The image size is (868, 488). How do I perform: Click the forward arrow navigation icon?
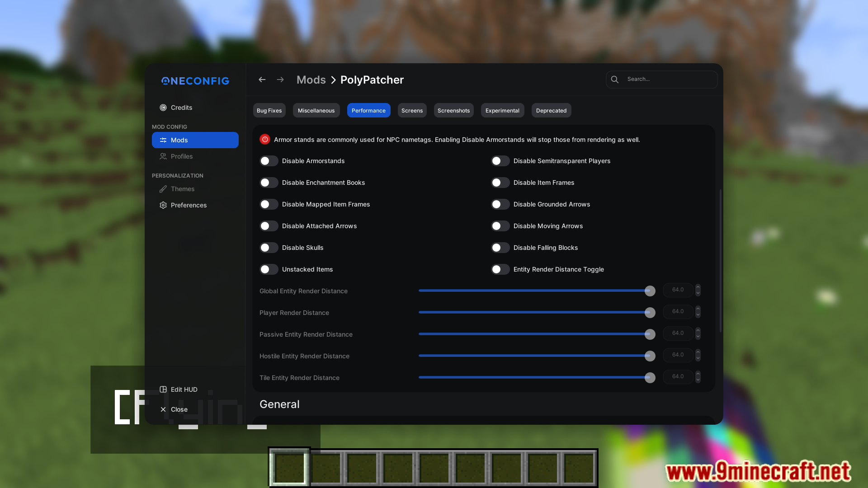coord(280,80)
